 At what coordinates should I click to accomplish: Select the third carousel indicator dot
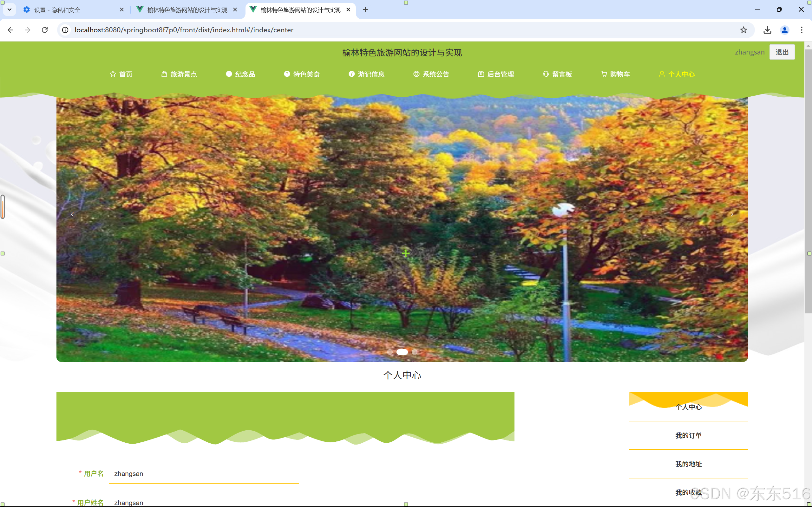[x=415, y=352]
